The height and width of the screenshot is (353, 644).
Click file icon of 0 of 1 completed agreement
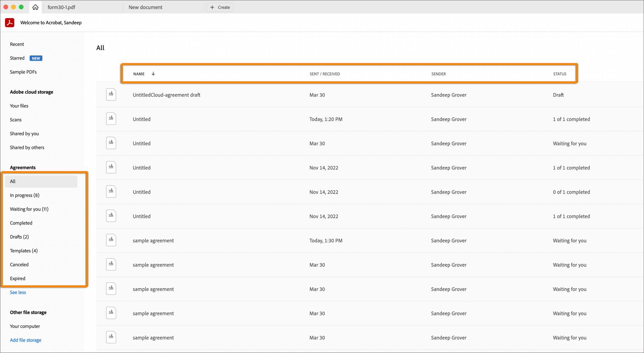pos(111,192)
